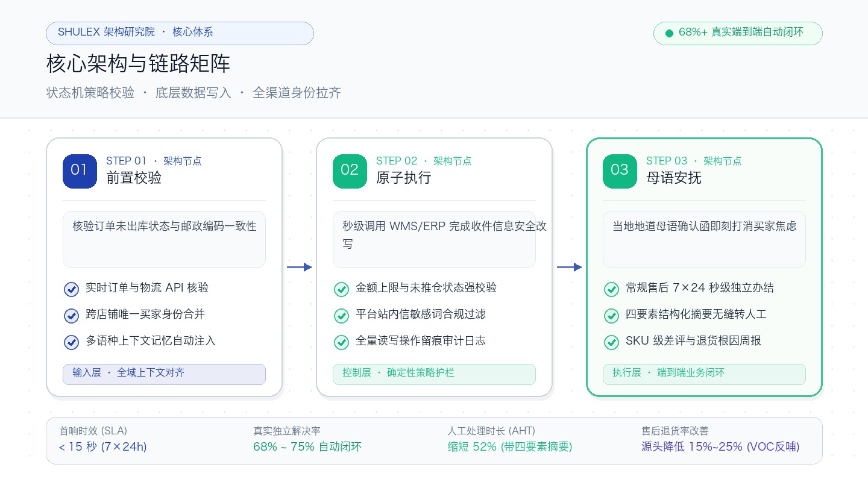Click the 原子执行 card heading

coord(404,178)
